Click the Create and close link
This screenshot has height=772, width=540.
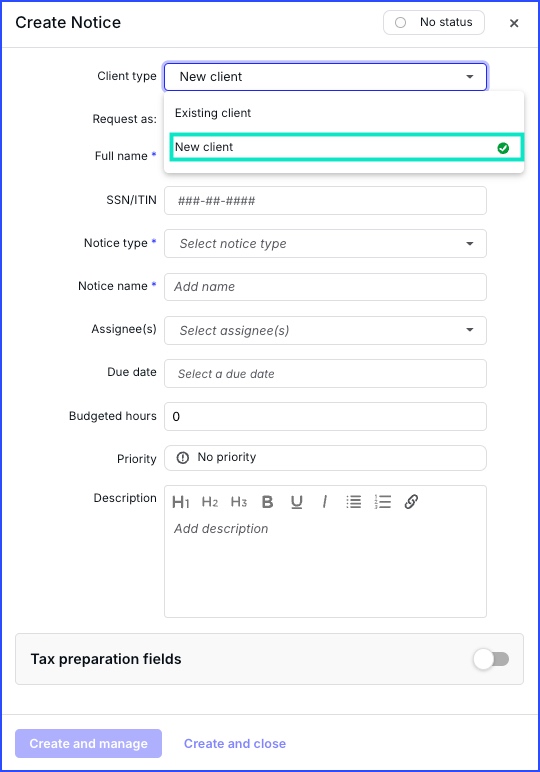(235, 743)
